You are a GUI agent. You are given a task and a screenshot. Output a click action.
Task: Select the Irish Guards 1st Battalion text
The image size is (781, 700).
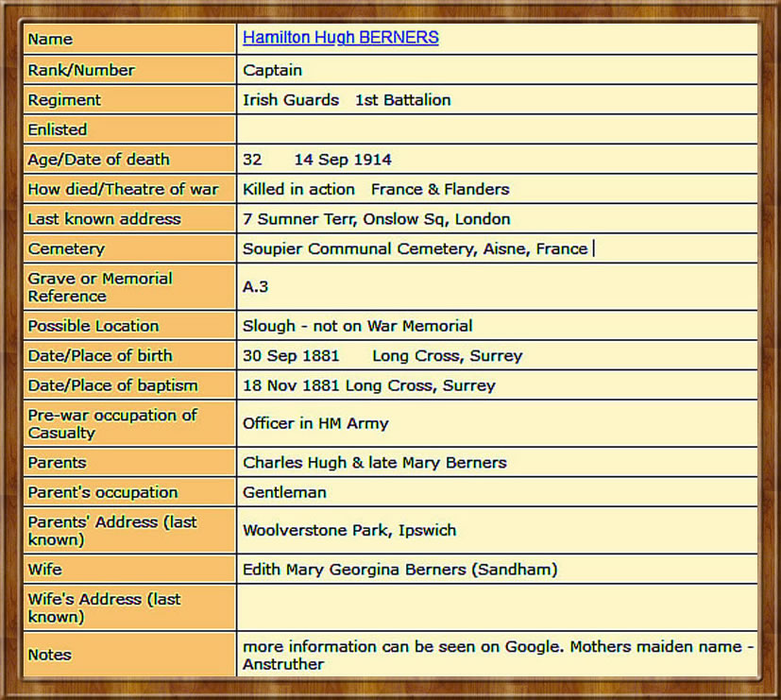346,100
